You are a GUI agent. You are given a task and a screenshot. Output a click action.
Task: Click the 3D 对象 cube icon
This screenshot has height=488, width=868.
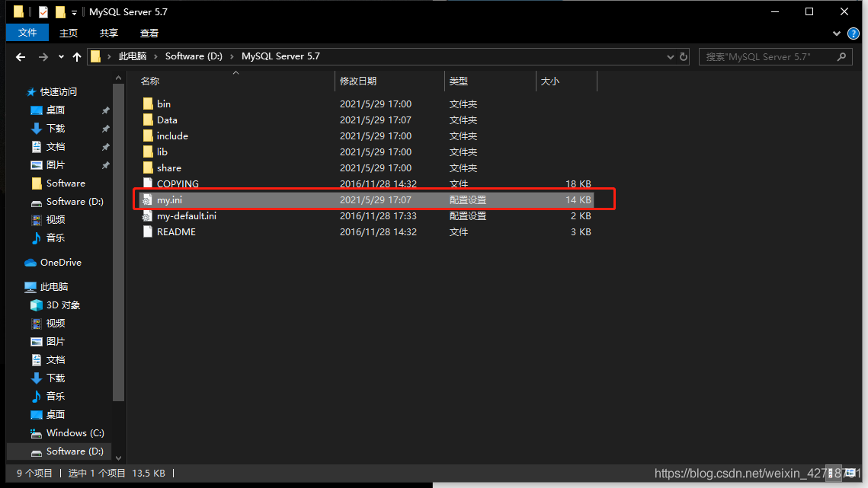[x=37, y=305]
